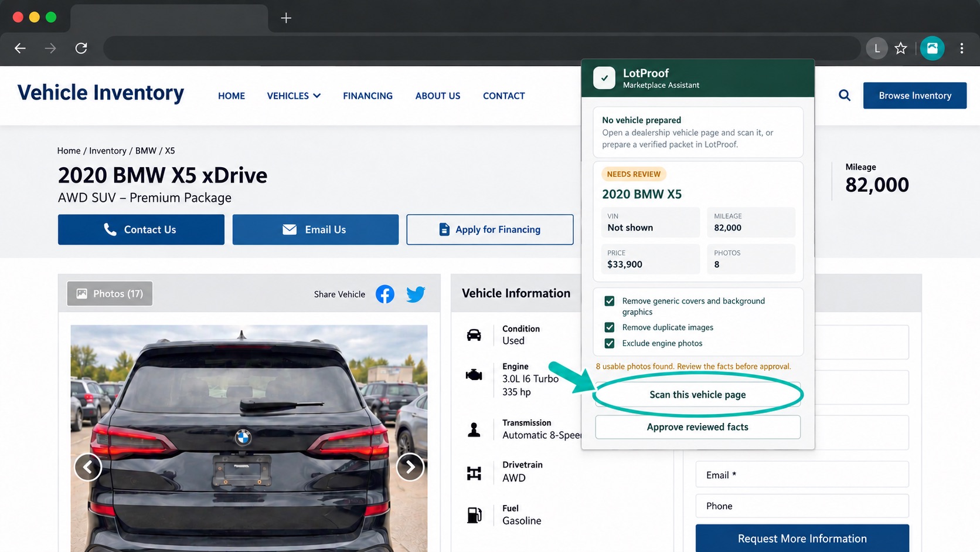Expand the VEHICLES dropdown menu
The height and width of the screenshot is (552, 980).
point(294,96)
